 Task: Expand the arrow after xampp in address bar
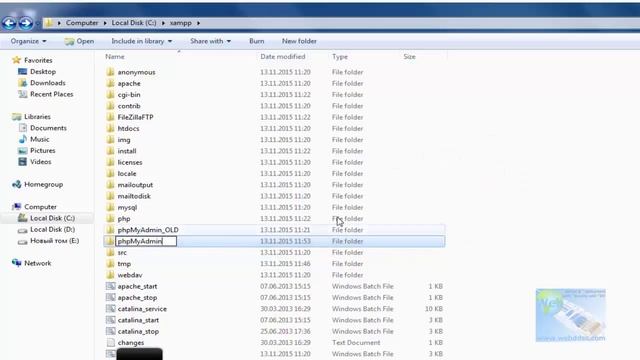pos(198,23)
